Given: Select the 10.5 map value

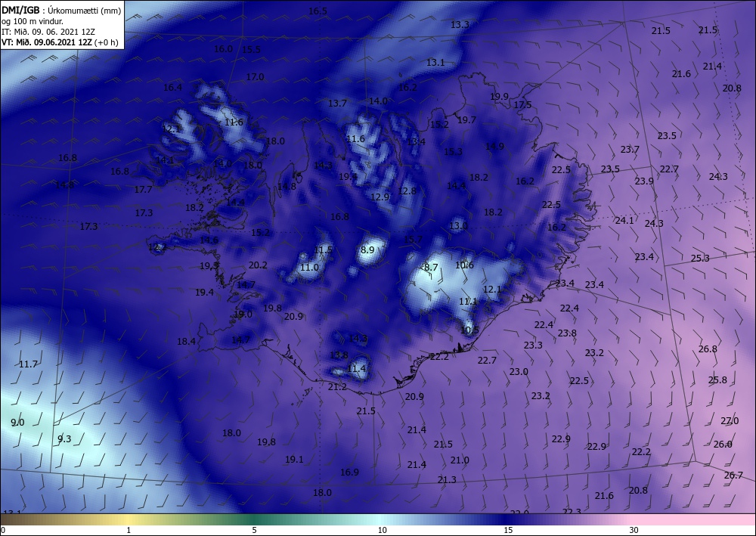Looking at the screenshot, I should click(470, 330).
